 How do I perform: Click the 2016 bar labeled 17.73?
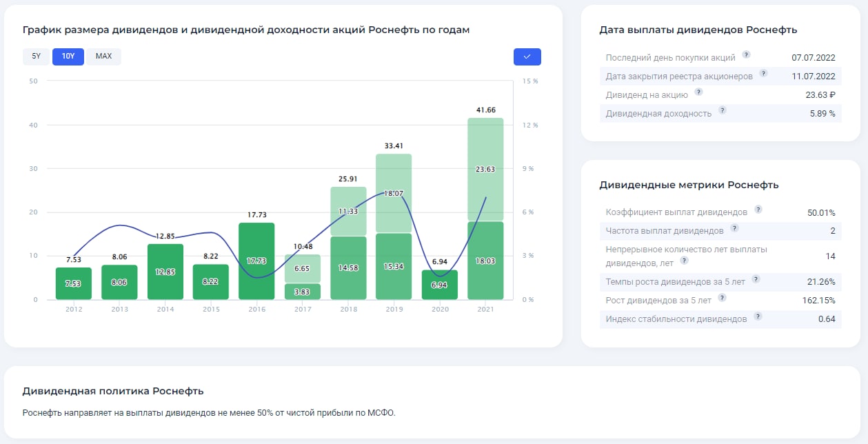[256, 261]
